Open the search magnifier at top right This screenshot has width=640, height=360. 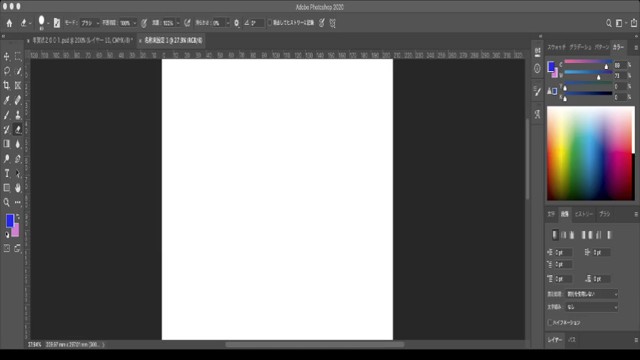pyautogui.click(x=609, y=23)
